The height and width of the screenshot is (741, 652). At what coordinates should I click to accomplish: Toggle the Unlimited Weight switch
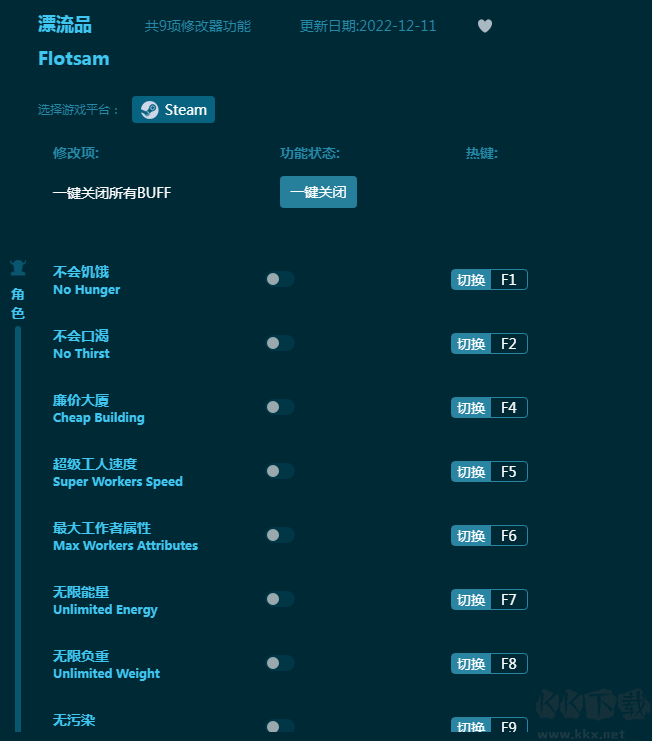[280, 663]
